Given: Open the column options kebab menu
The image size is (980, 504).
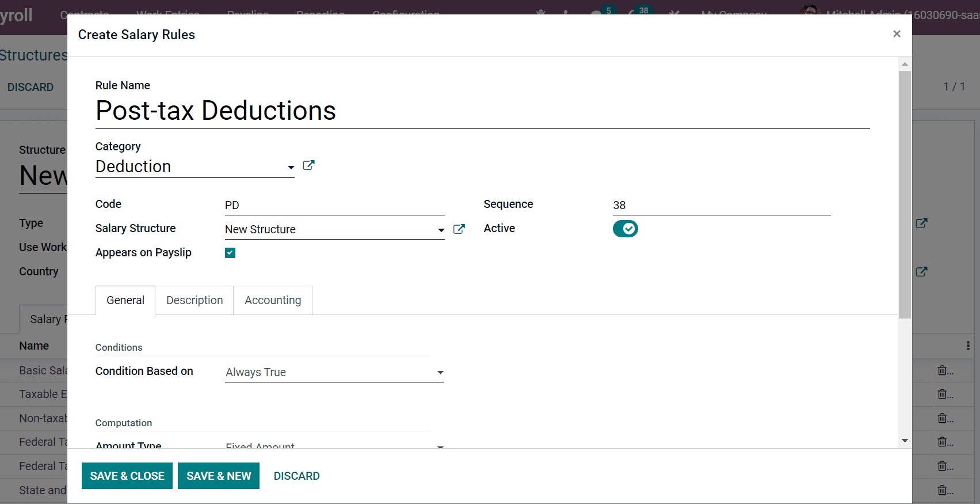Looking at the screenshot, I should pyautogui.click(x=968, y=346).
